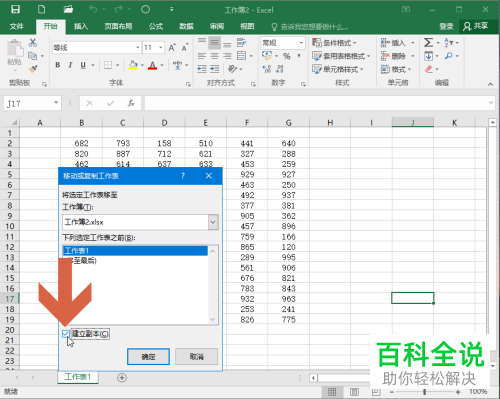Click the Cut scissors icon
Viewport: 500px width, 399px height.
point(33,42)
